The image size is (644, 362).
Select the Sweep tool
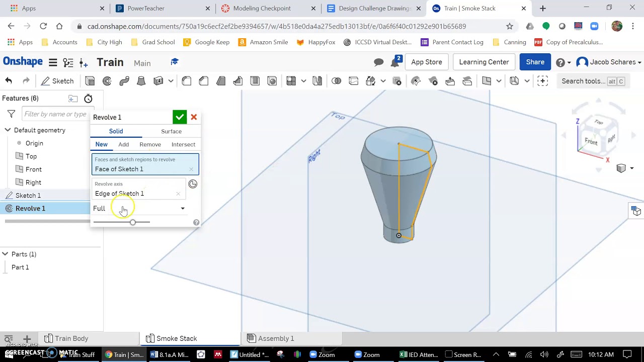(x=124, y=81)
